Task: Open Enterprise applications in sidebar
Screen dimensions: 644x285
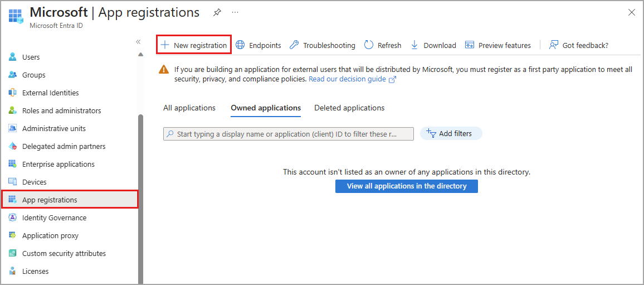Action: [58, 164]
